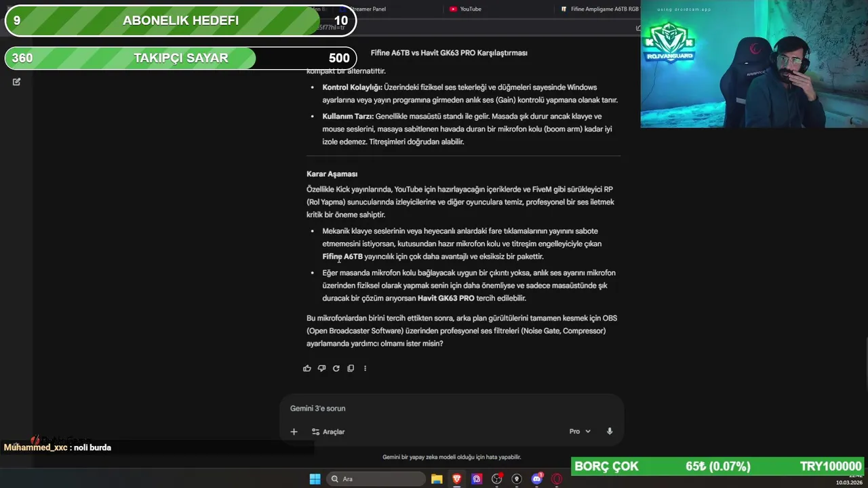Click the taskbar date 10.03.2026
868x488 pixels.
tap(850, 483)
